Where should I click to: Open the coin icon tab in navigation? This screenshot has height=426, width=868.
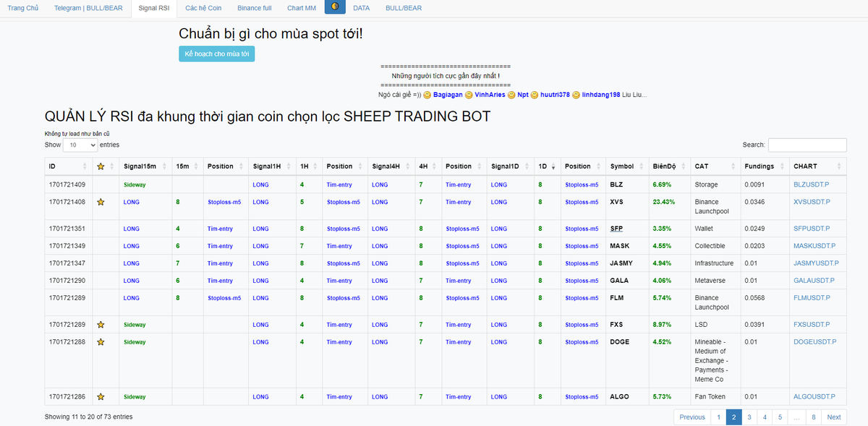click(335, 7)
